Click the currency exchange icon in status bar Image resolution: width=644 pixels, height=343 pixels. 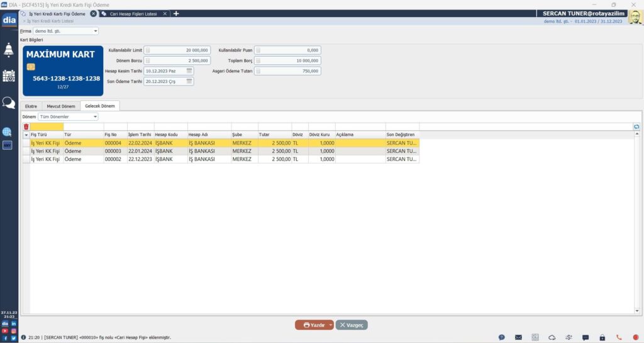569,337
